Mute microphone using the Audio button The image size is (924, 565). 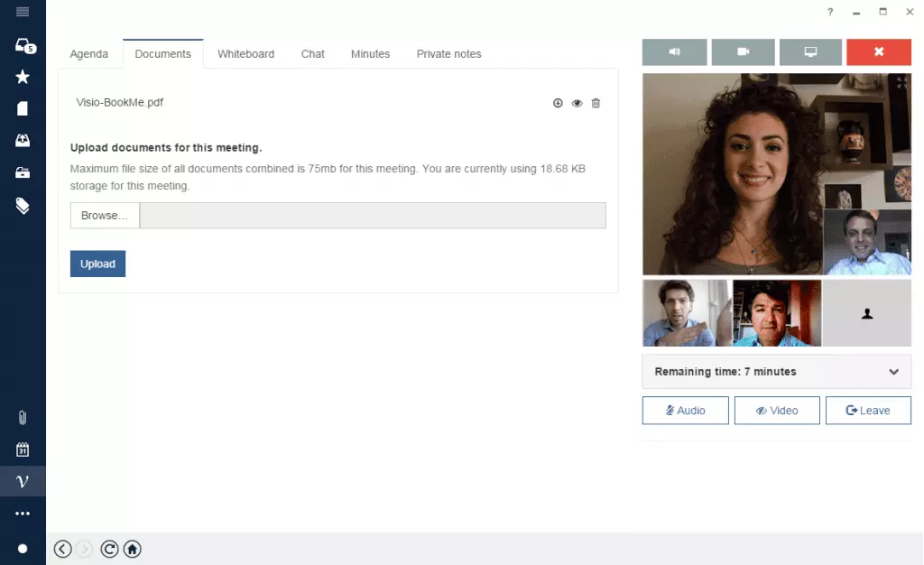tap(685, 411)
